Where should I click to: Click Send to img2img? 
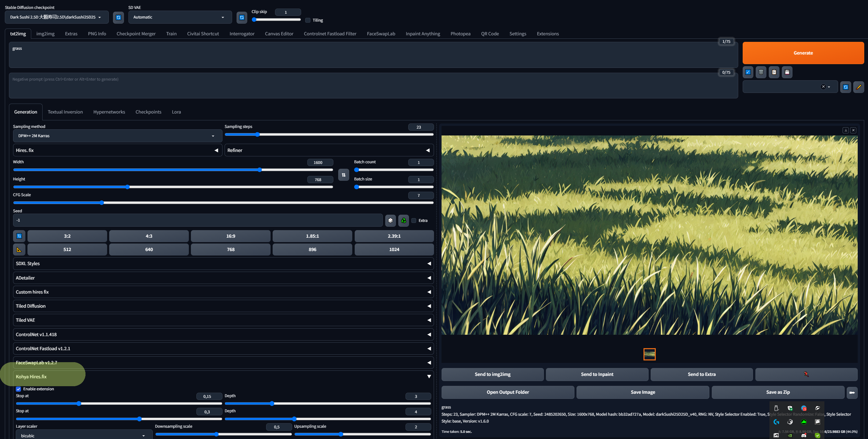click(492, 374)
